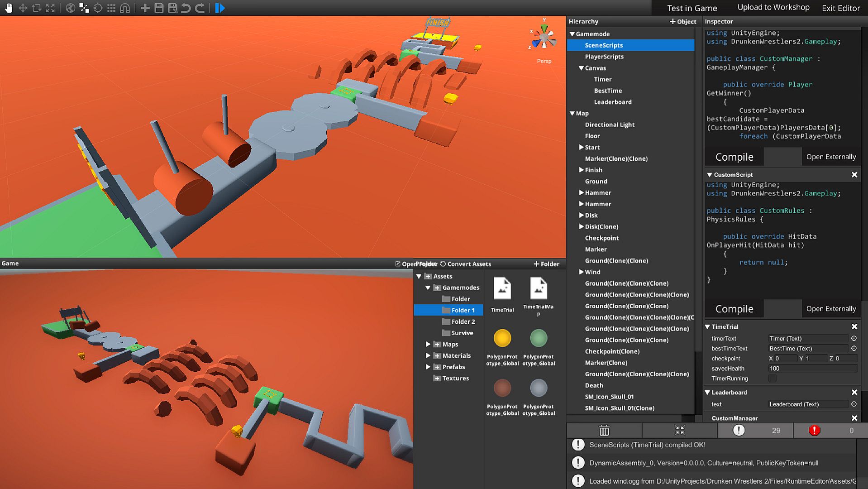
Task: Expand the Maps folder in Assets
Action: [428, 344]
